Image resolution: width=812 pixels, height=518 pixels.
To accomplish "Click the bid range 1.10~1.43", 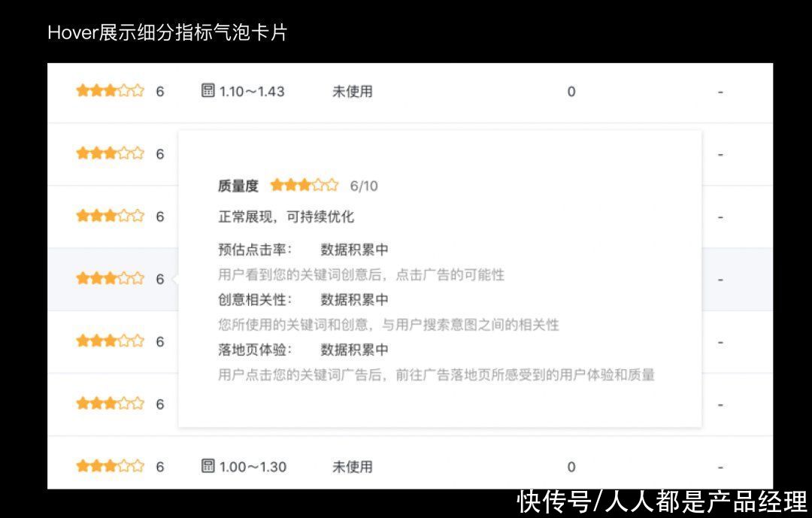I will [x=252, y=92].
